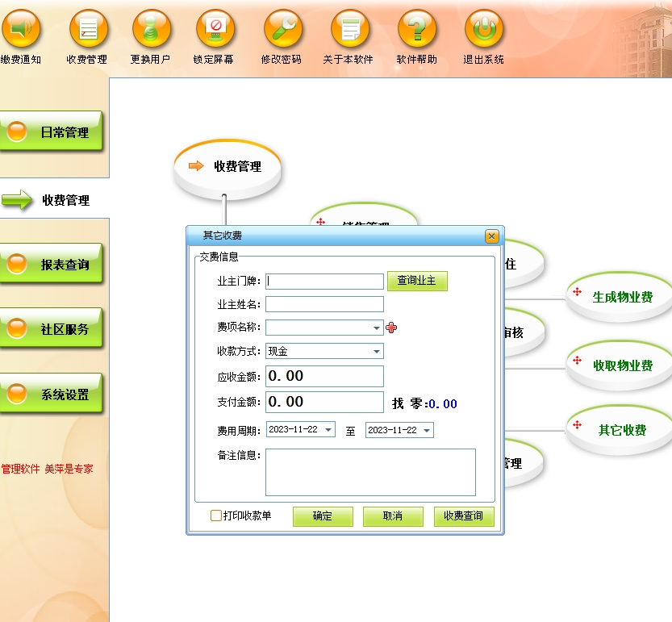Open the start date picker dropdown
The width and height of the screenshot is (672, 622).
(x=328, y=430)
